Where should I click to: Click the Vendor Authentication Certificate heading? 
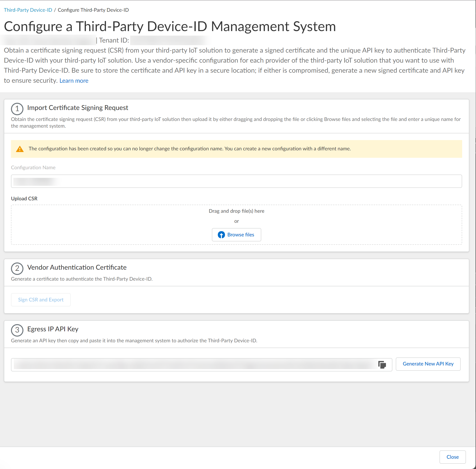coord(77,267)
